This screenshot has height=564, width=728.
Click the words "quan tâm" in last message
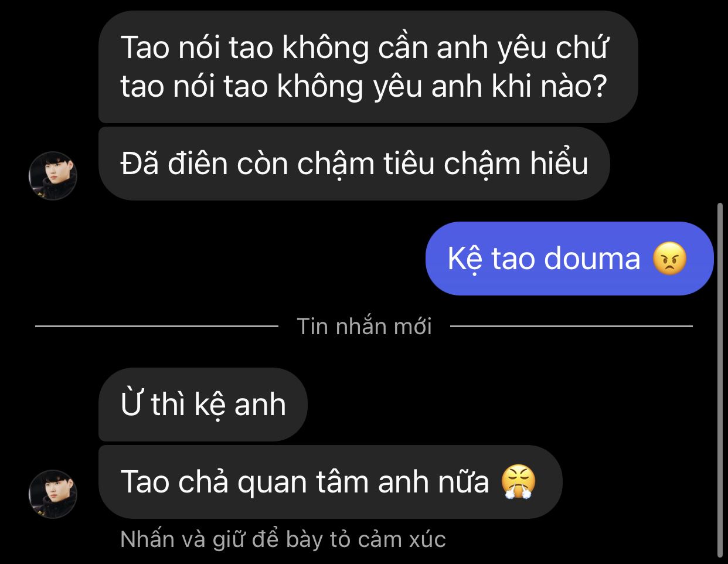pyautogui.click(x=307, y=483)
